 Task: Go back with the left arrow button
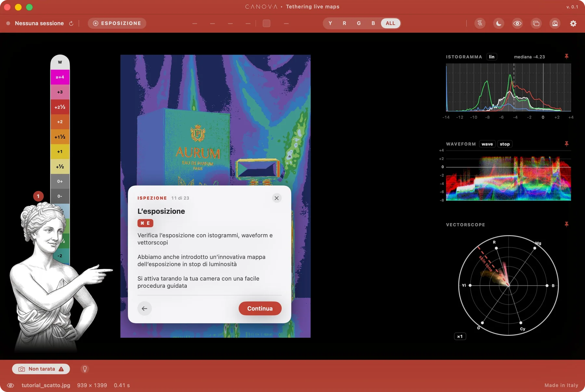tap(145, 309)
